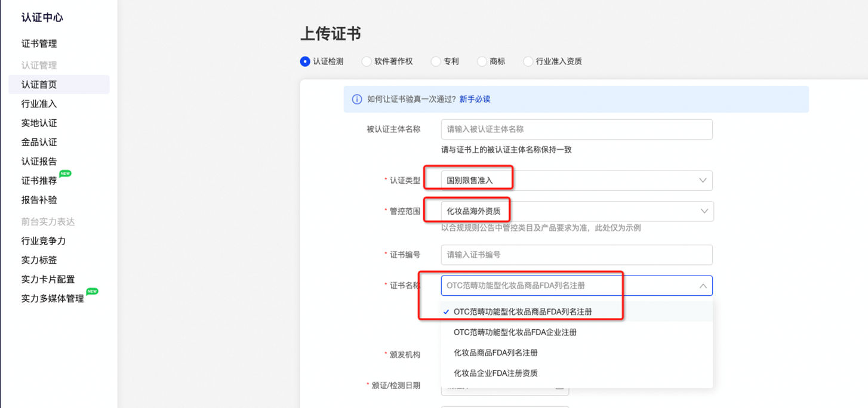Open the calendar icon beside 颁证/检测日期
The width and height of the screenshot is (868, 408).
click(x=560, y=386)
